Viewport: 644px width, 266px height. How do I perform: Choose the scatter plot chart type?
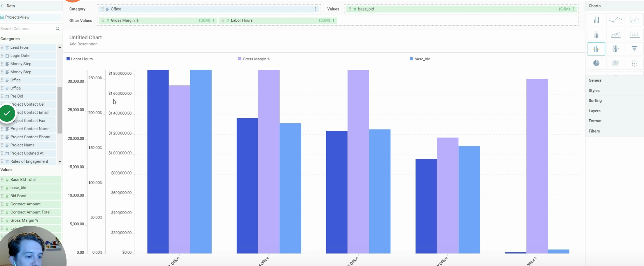coord(635,20)
